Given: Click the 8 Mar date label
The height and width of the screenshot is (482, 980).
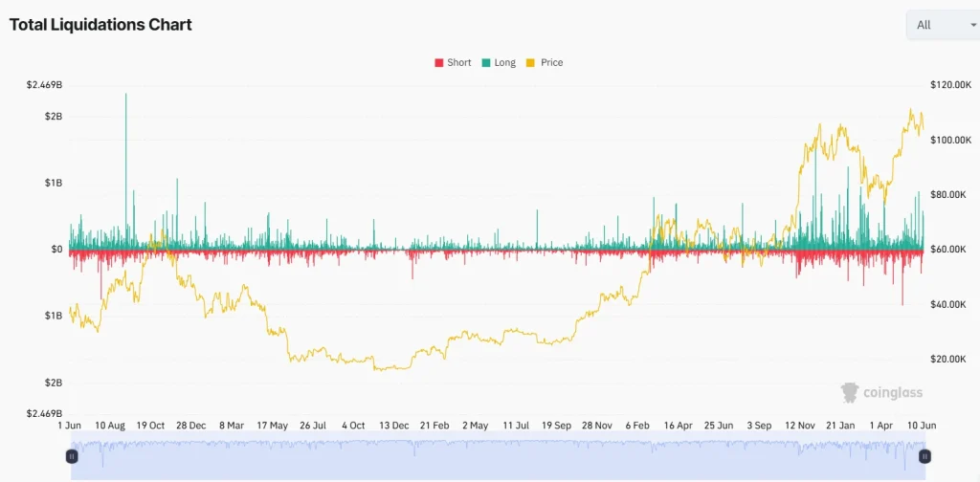Looking at the screenshot, I should [232, 426].
